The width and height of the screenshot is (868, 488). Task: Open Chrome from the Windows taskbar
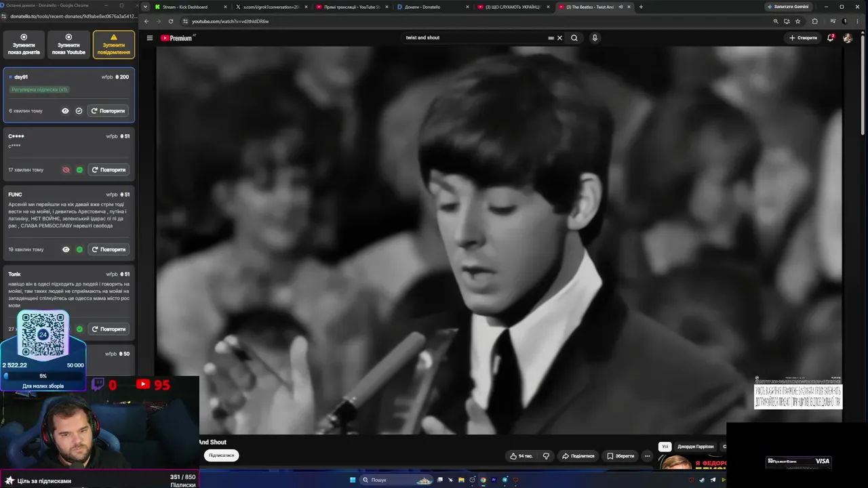tap(483, 480)
